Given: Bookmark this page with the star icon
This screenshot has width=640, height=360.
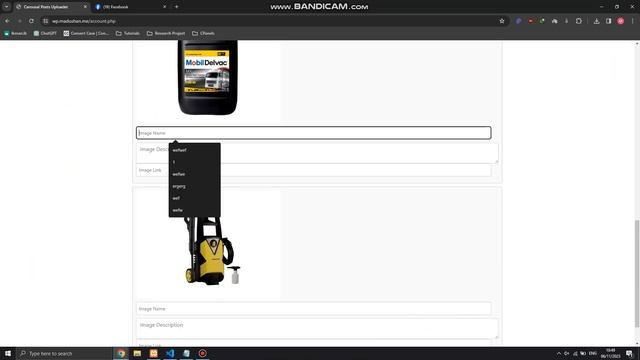Looking at the screenshot, I should click(502, 21).
